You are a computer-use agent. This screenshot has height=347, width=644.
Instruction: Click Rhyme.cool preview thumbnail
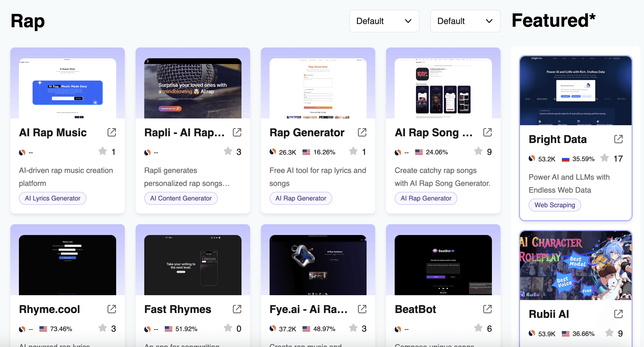(x=68, y=265)
